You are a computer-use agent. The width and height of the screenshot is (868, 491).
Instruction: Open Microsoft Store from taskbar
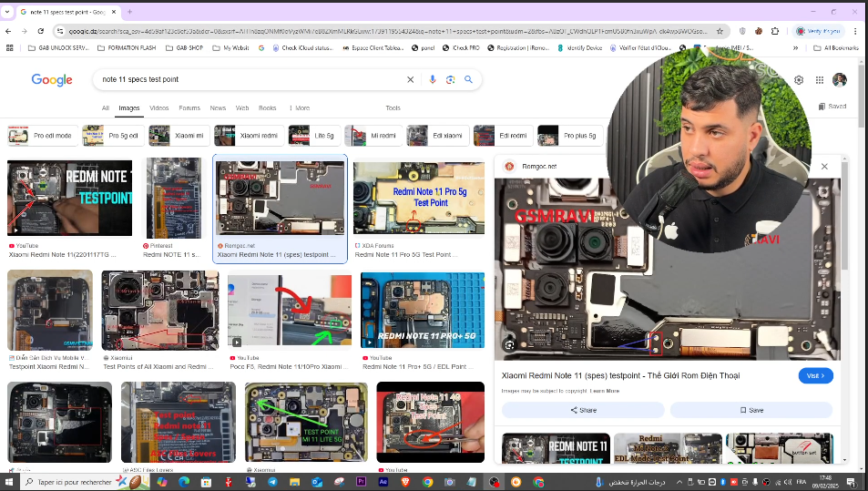pos(205,482)
